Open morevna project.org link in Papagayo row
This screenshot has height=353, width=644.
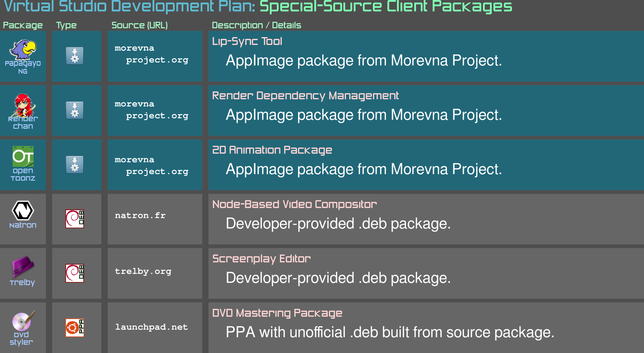pos(151,54)
